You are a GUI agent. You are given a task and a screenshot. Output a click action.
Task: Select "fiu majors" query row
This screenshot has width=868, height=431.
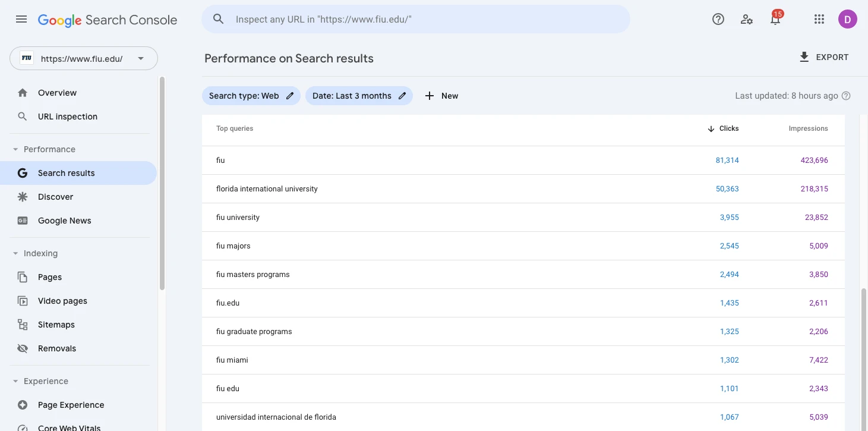point(523,246)
